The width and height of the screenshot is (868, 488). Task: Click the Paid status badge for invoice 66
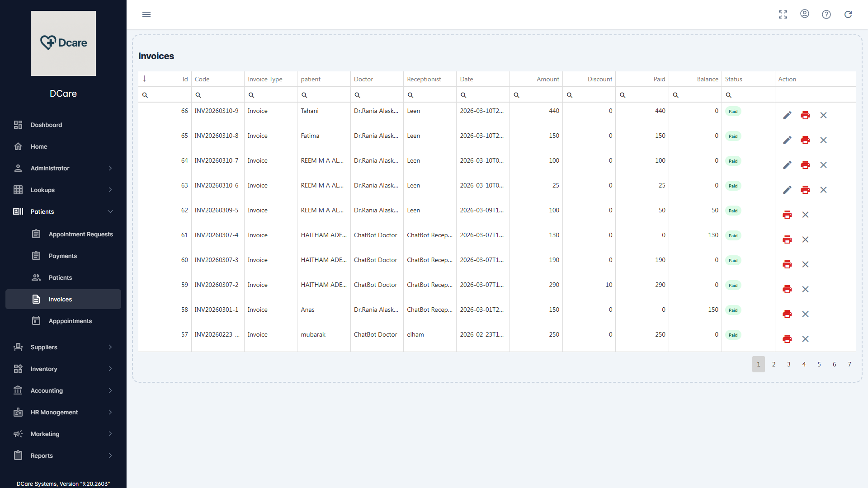pyautogui.click(x=733, y=111)
